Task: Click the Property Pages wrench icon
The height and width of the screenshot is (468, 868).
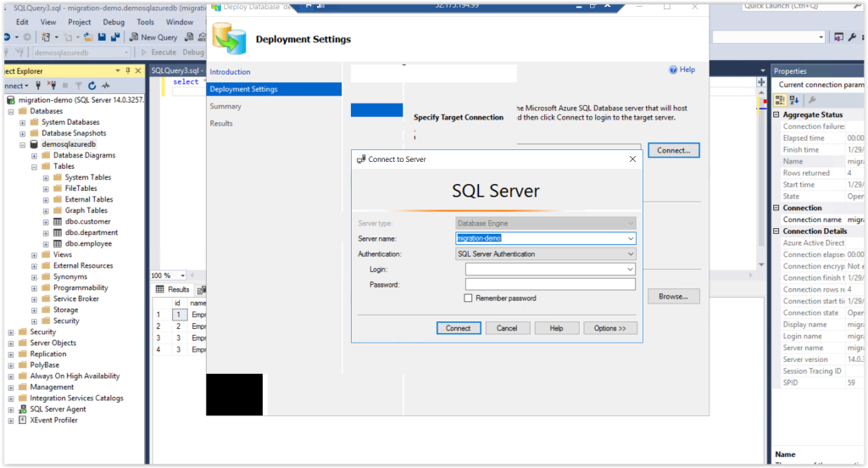Action: pos(812,100)
